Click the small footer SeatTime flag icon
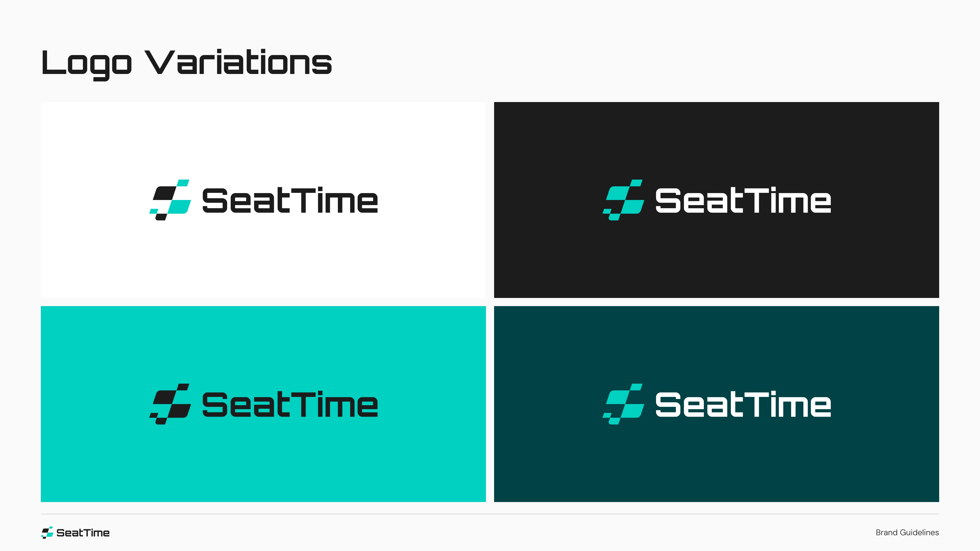980x551 pixels. click(47, 532)
